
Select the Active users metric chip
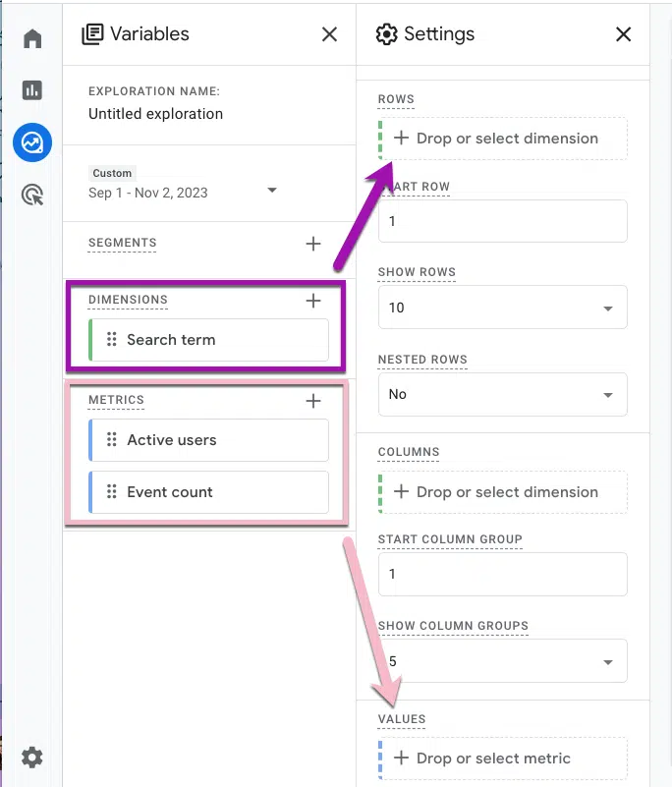point(209,440)
